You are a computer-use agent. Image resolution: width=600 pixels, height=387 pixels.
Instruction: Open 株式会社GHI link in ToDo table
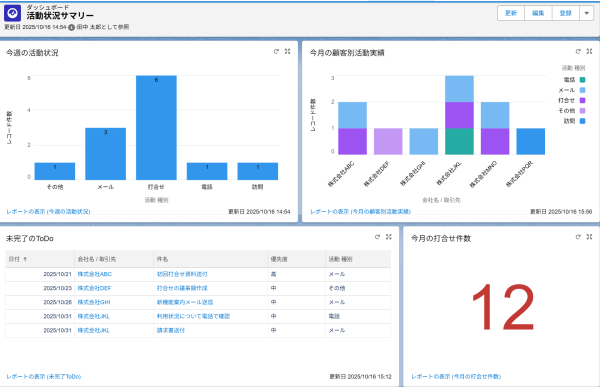[x=94, y=302]
